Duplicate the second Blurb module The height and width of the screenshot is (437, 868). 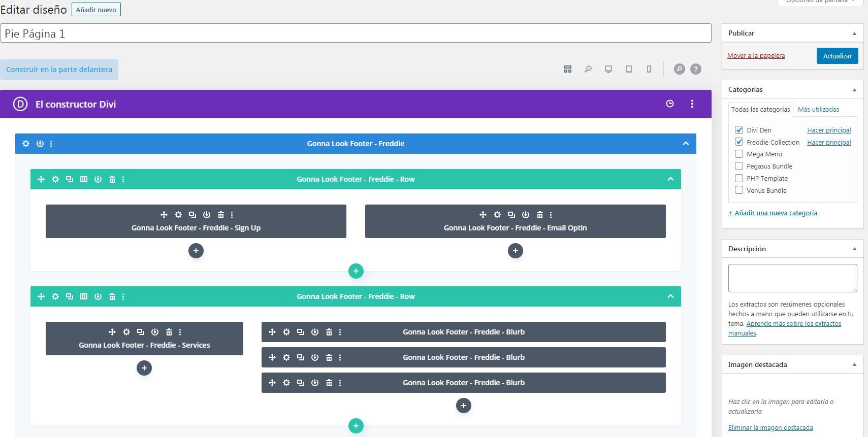301,357
